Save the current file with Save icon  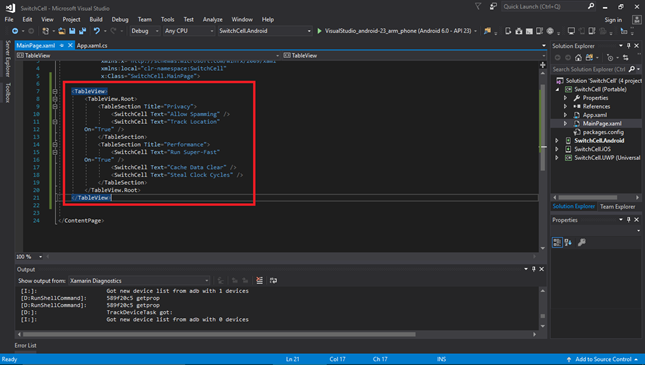pos(72,31)
